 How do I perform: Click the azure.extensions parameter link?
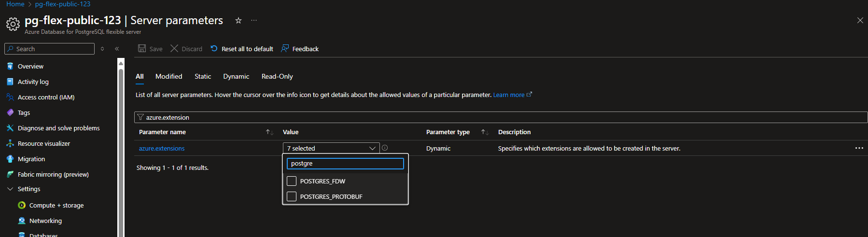(x=162, y=148)
